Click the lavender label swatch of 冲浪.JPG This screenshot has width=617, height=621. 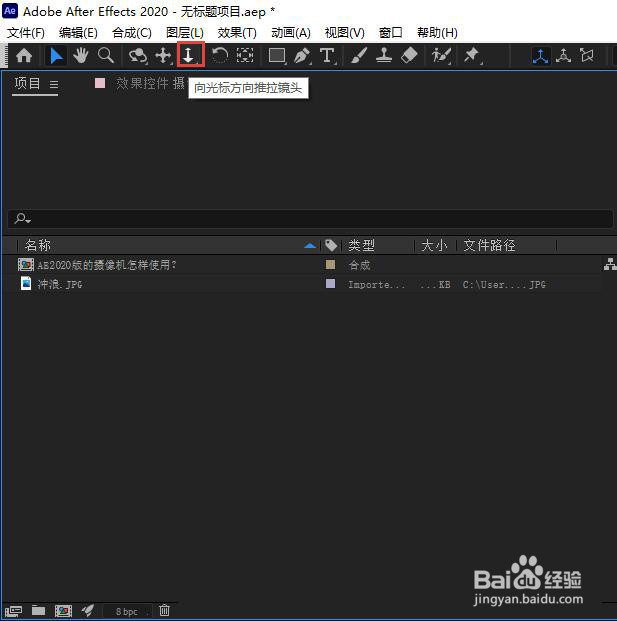pyautogui.click(x=330, y=284)
